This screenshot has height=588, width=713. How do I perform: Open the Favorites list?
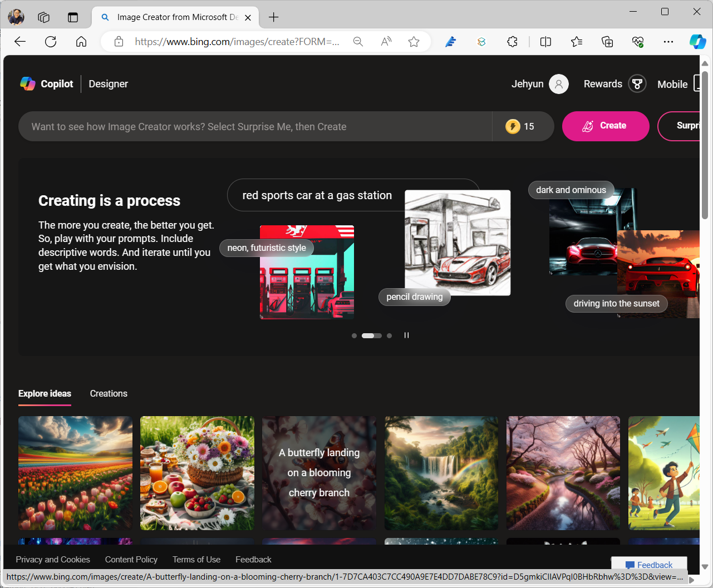(x=577, y=42)
